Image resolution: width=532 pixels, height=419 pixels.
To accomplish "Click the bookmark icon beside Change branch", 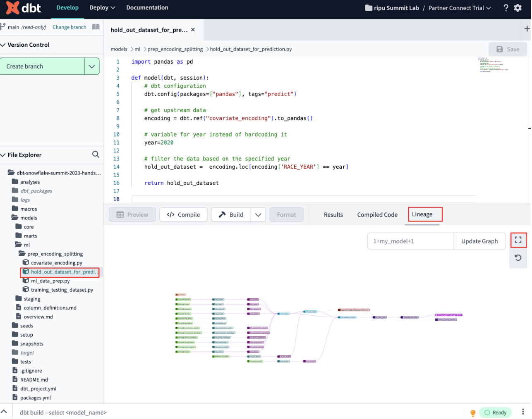I will [x=96, y=27].
